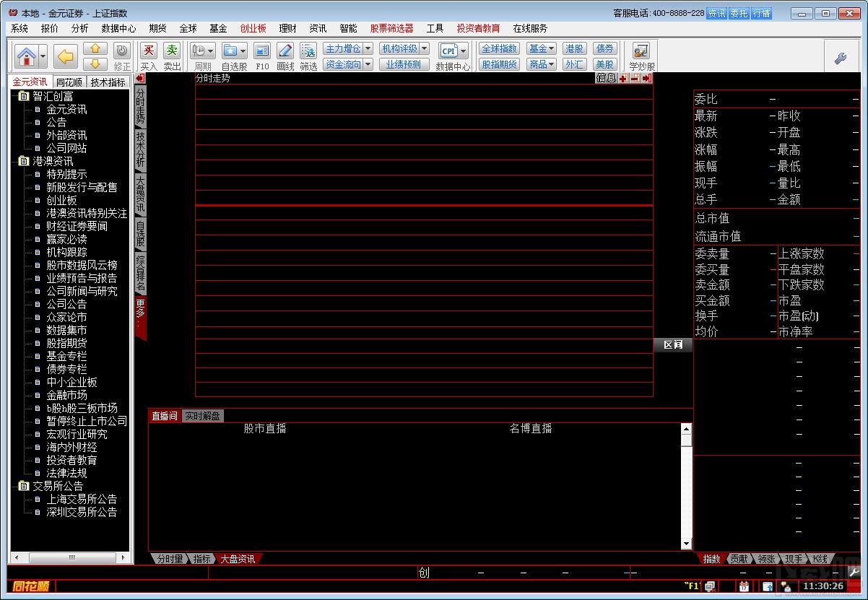868x600 pixels.
Task: Open the home icon dropdown arrow
Action: click(43, 56)
